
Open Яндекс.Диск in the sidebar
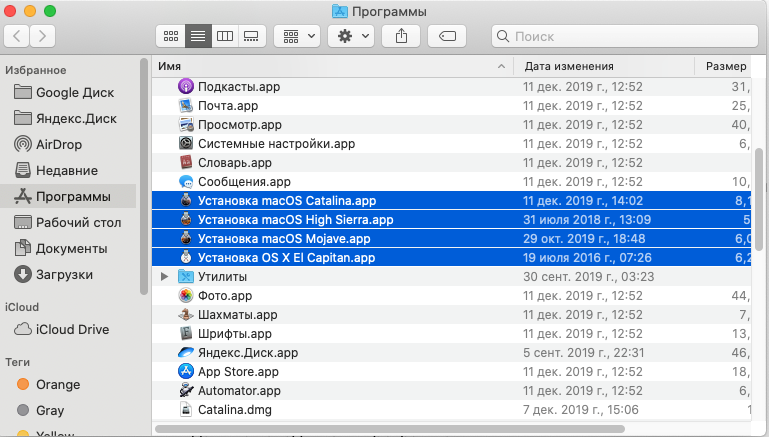point(69,118)
